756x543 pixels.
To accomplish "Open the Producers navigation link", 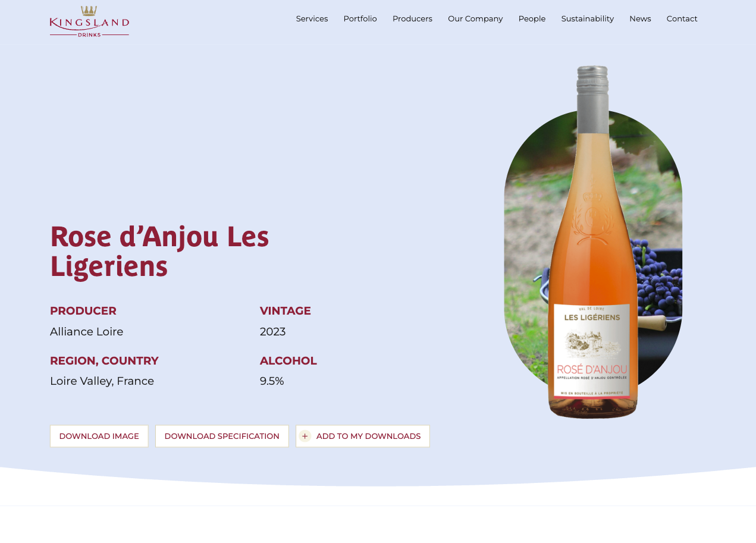I will click(412, 18).
